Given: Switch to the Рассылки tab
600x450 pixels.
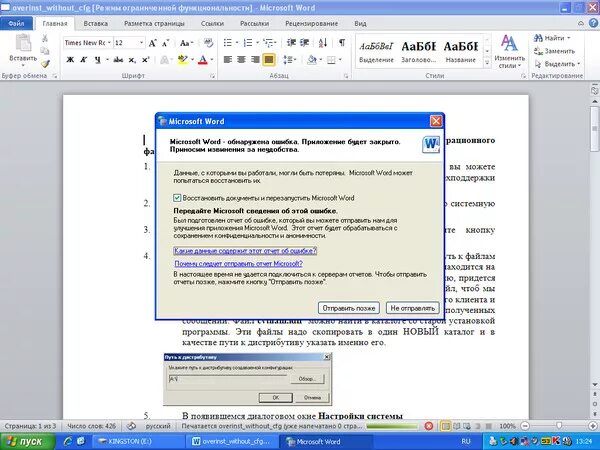Looking at the screenshot, I should (254, 23).
